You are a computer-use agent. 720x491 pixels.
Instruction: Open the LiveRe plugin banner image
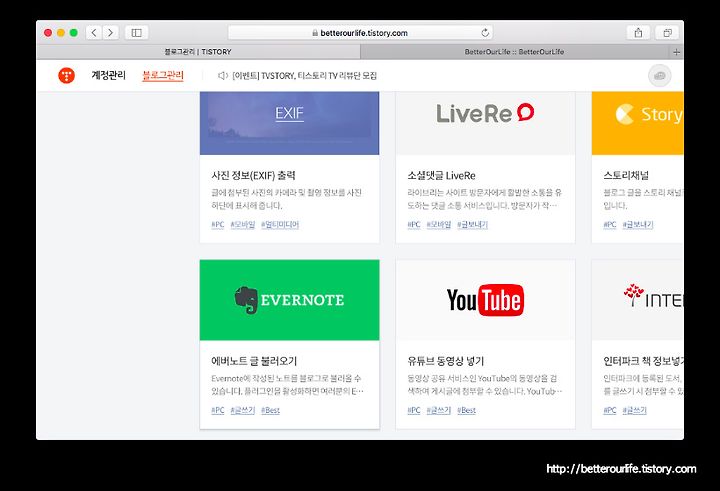coord(485,123)
